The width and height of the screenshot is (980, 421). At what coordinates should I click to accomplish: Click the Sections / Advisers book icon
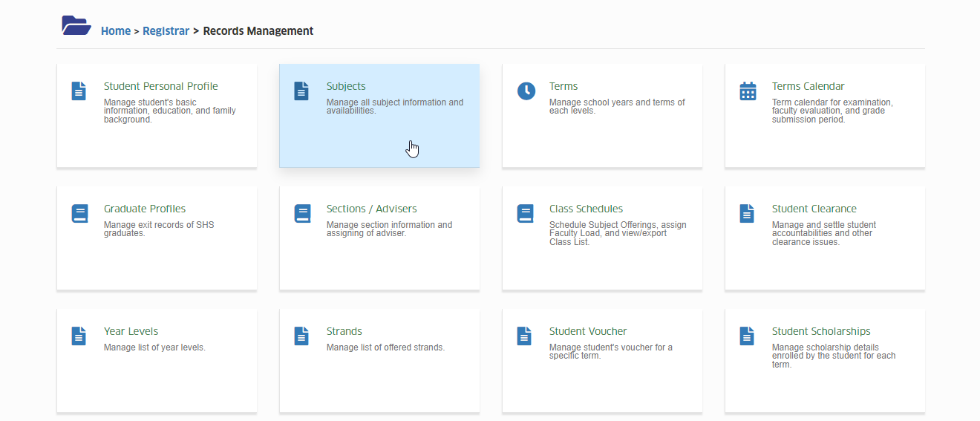click(x=302, y=213)
